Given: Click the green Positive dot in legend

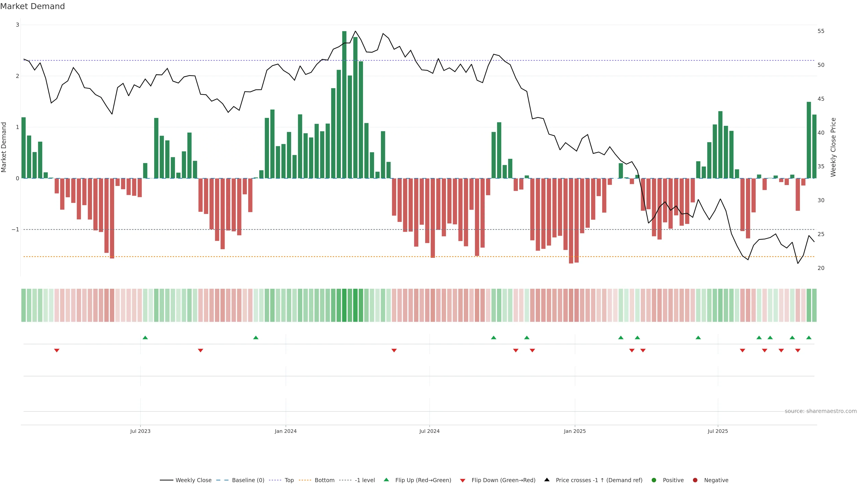Looking at the screenshot, I should [x=654, y=480].
